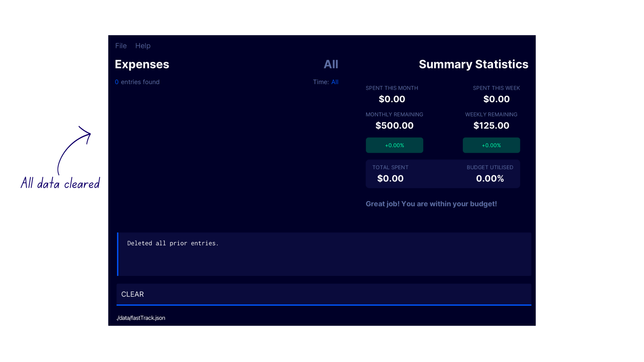Click the TOTAL SPENT $0.00 value
Viewport: 644px width, 362px height.
(390, 179)
